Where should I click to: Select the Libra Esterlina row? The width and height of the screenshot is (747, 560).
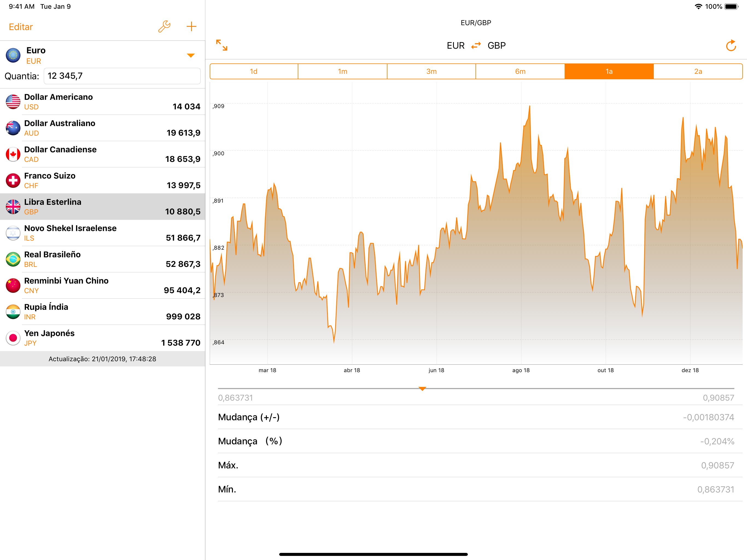[102, 207]
